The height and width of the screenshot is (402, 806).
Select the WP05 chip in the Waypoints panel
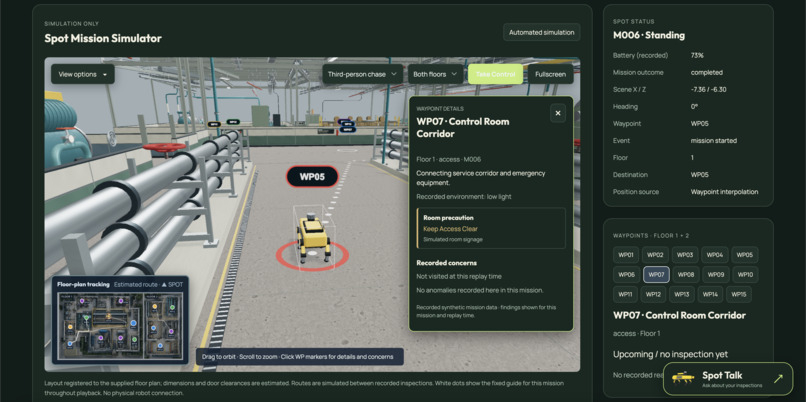[745, 255]
